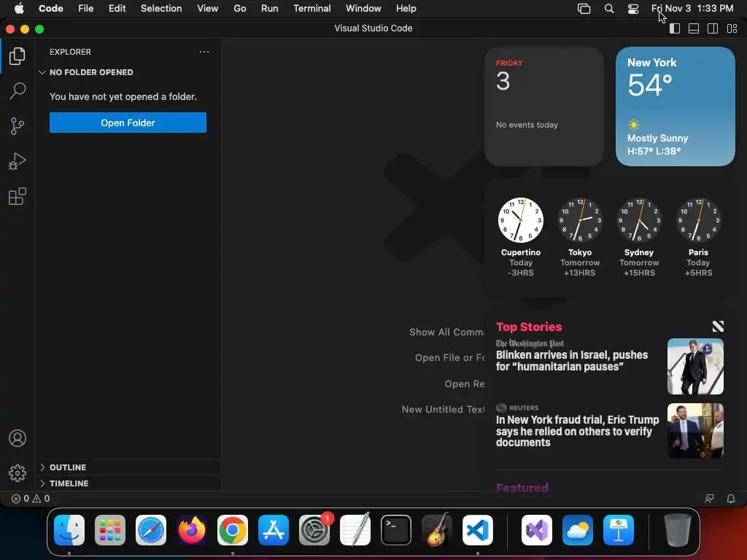Launch GarageBand from the Dock
This screenshot has height=560, width=747.
click(437, 530)
